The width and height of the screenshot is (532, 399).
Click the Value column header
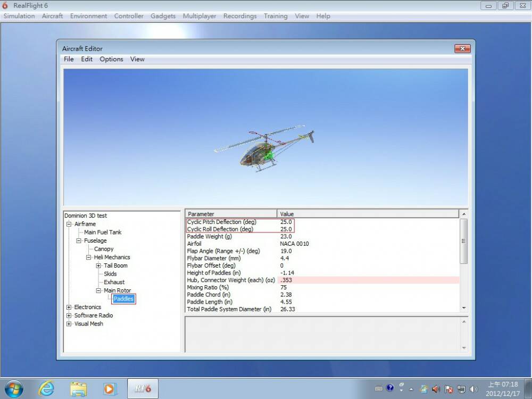[368, 214]
